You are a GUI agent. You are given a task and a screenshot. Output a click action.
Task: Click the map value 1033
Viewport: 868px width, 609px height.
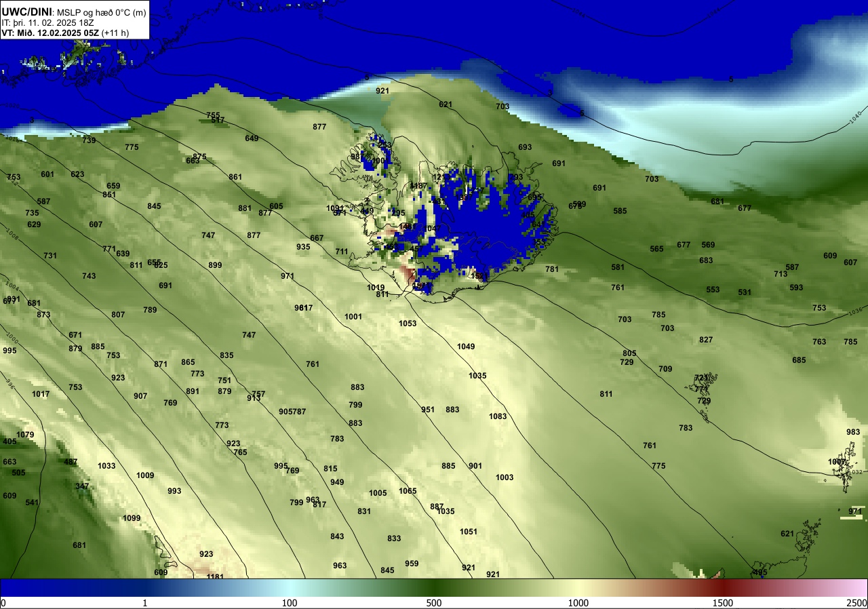[x=106, y=466]
